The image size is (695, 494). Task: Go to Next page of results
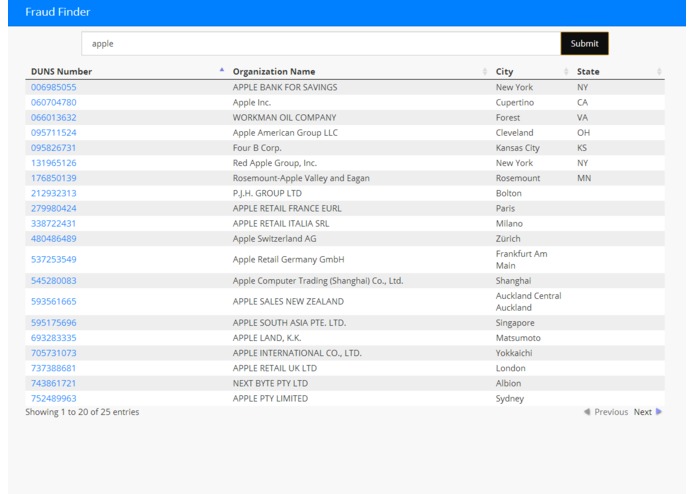coord(648,412)
